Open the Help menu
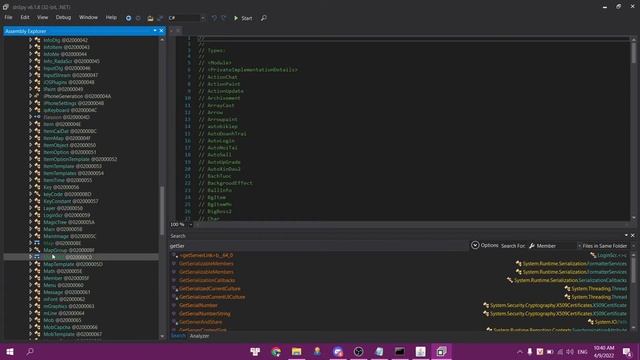 coord(111,18)
